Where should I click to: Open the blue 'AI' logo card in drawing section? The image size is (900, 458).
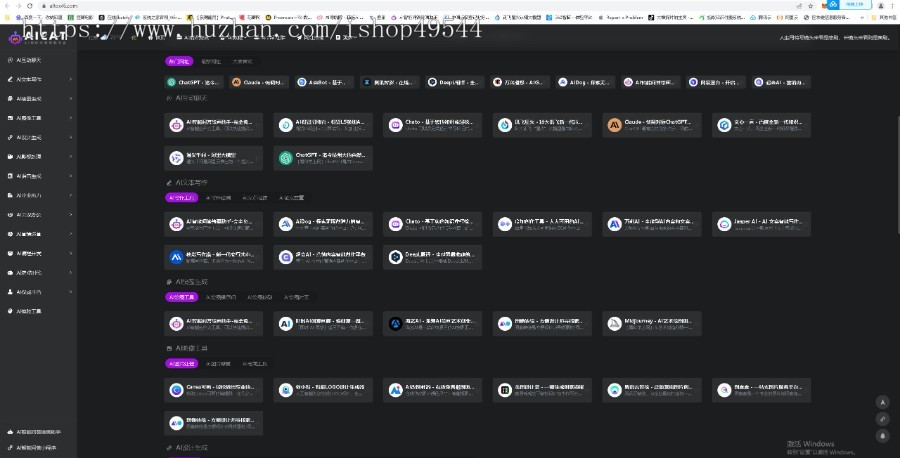323,324
